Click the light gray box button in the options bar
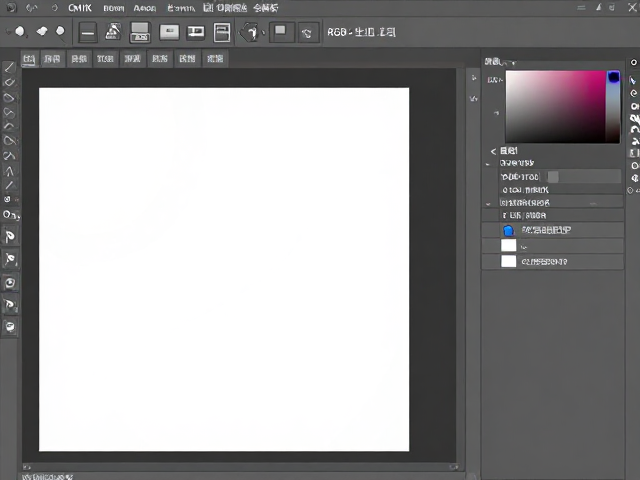 pos(169,32)
